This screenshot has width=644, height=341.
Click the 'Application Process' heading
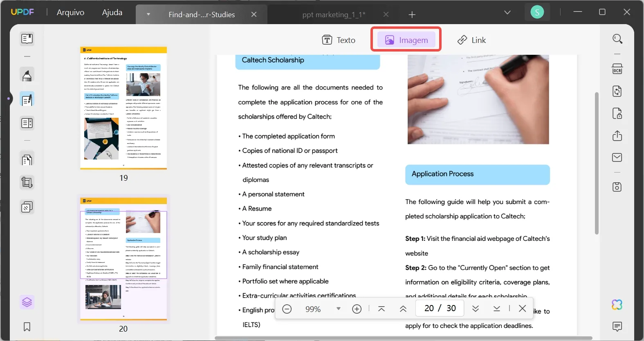pos(443,174)
